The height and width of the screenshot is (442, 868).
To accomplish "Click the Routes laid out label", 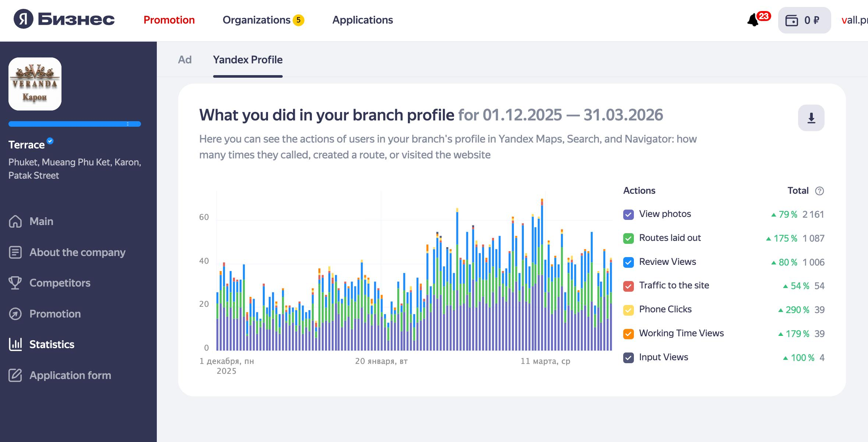I will (x=670, y=238).
